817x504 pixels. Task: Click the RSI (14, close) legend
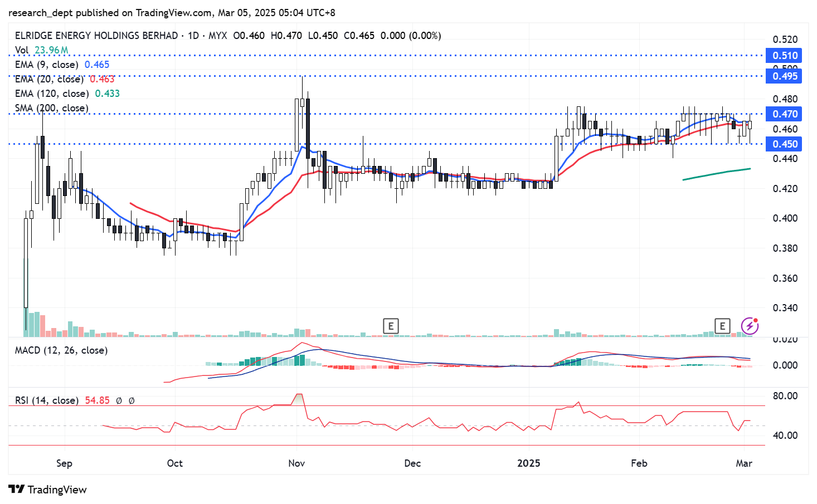click(x=47, y=400)
